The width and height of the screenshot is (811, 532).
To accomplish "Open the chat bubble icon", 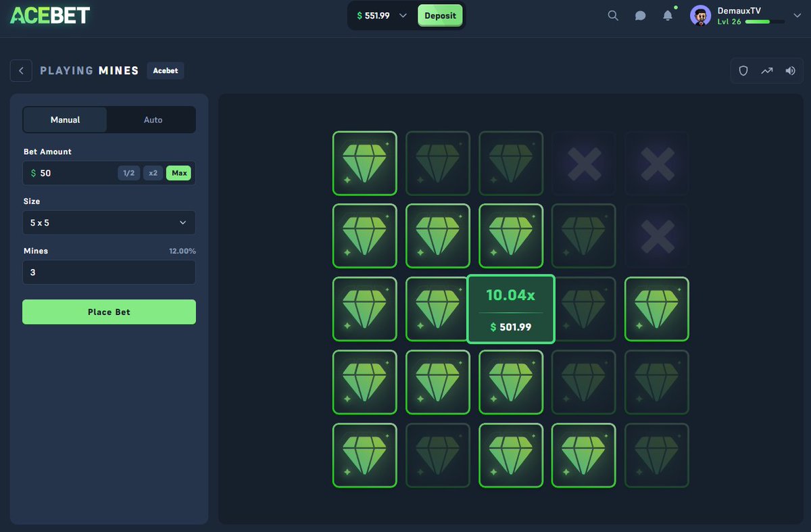I will [x=641, y=16].
